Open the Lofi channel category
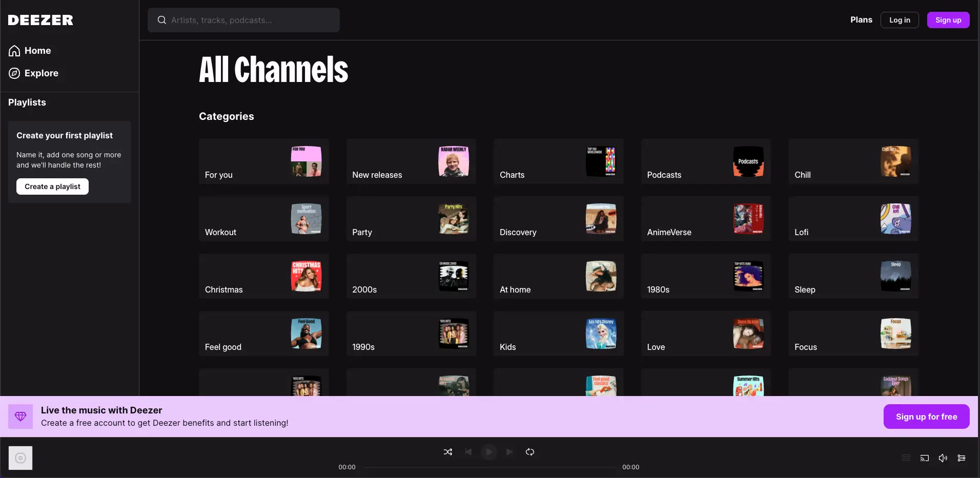The width and height of the screenshot is (980, 478). 853,219
